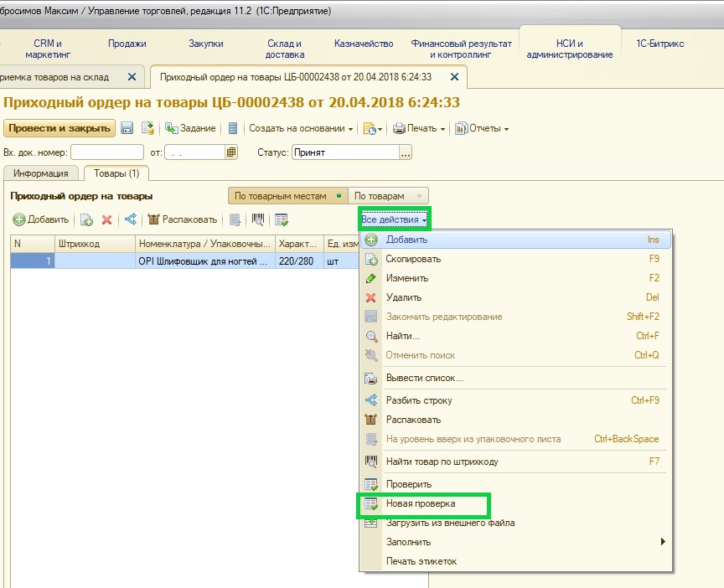Click the Распаковать toolbar button
724x588 pixels.
click(x=183, y=219)
